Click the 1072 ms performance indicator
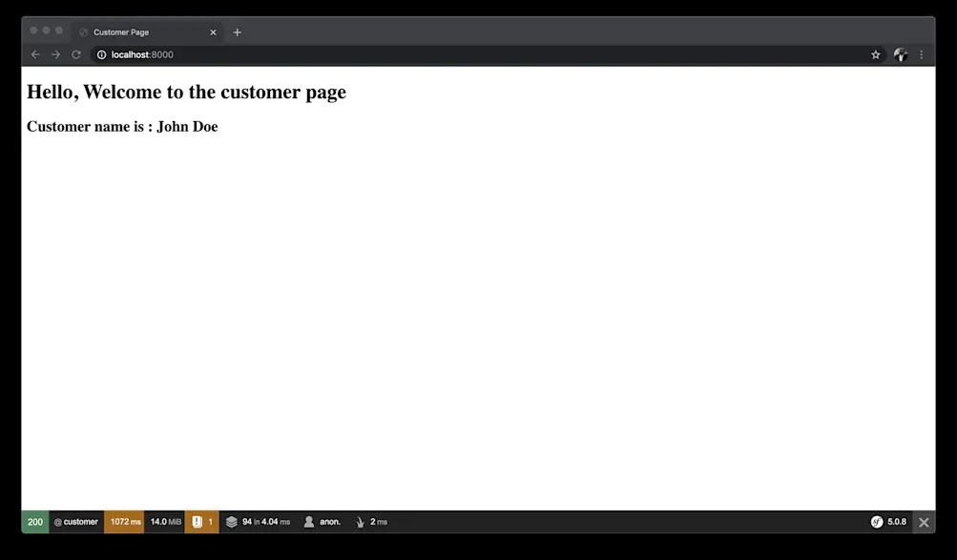This screenshot has height=560, width=957. pyautogui.click(x=124, y=522)
